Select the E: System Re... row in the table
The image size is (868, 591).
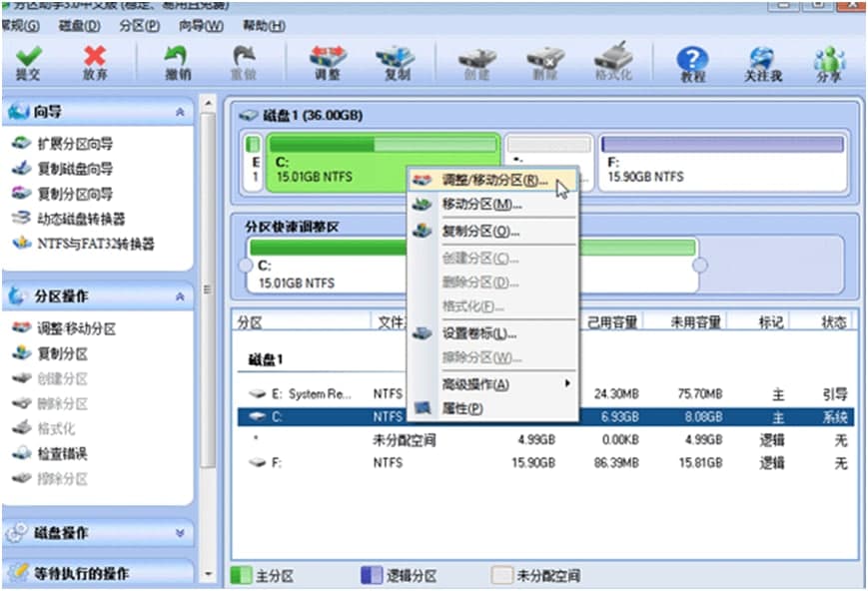coord(545,394)
